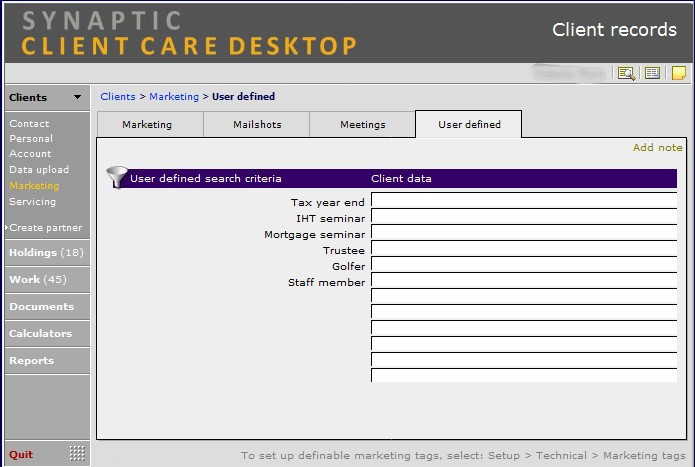Click the 'Tax year end' label

(x=328, y=202)
